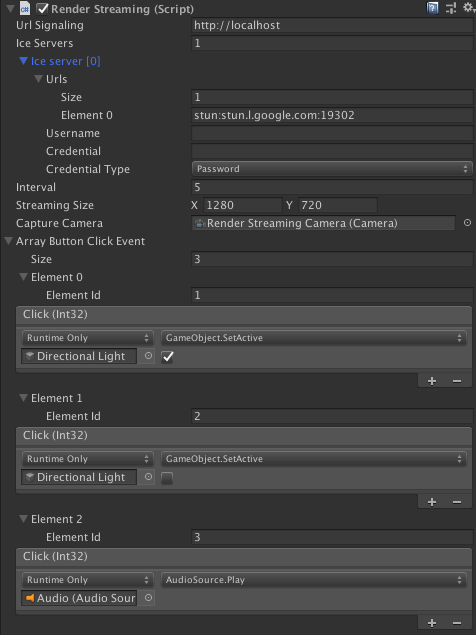The image size is (476, 635).
Task: Uncheck SetActive value in Element 0 event
Action: click(167, 357)
